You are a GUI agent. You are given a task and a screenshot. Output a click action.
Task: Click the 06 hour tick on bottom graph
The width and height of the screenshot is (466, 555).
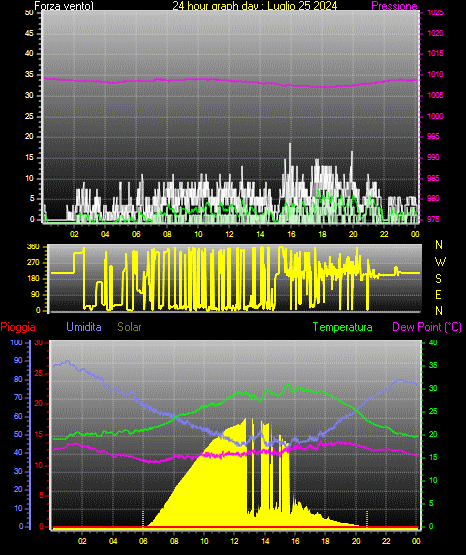point(143,541)
